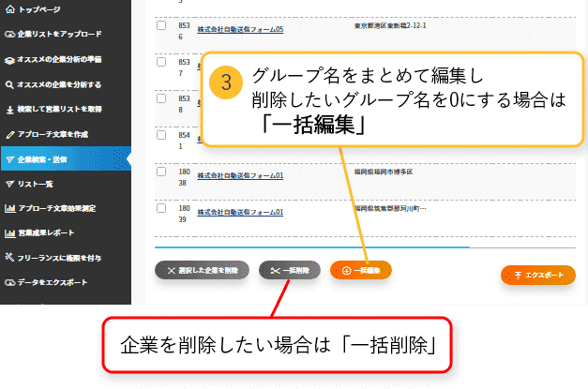Open the 株式会社自動送信フォーム05 company link
Image resolution: width=588 pixels, height=389 pixels.
coord(240,29)
